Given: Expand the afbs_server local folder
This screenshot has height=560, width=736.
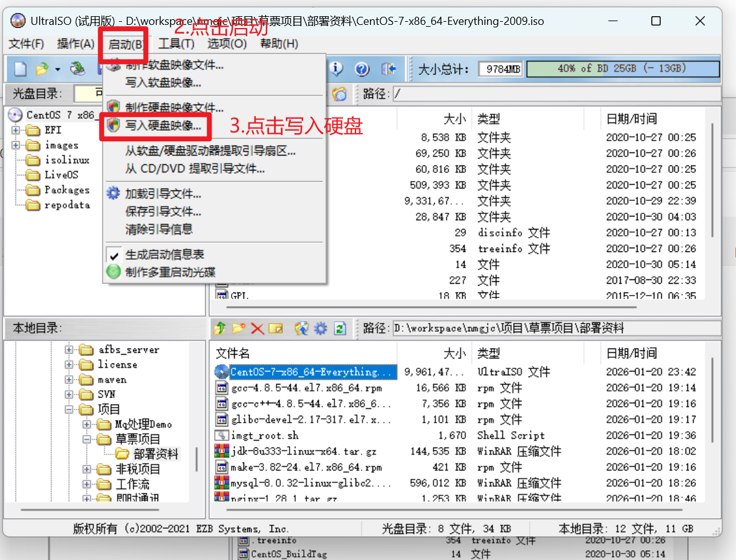Looking at the screenshot, I should pyautogui.click(x=69, y=350).
